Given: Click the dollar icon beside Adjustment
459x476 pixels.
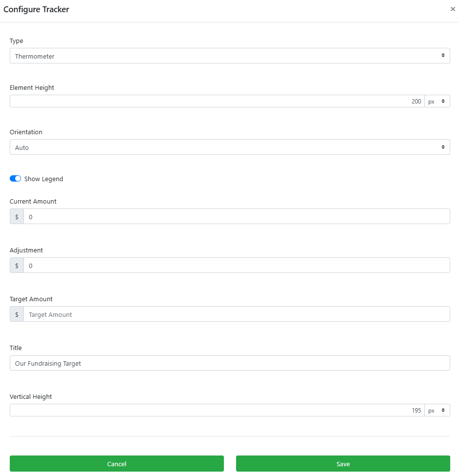Looking at the screenshot, I should (17, 265).
